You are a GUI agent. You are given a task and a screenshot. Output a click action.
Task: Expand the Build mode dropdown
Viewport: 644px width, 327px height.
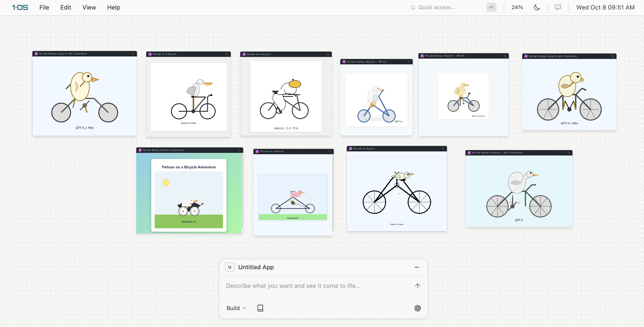(x=236, y=308)
